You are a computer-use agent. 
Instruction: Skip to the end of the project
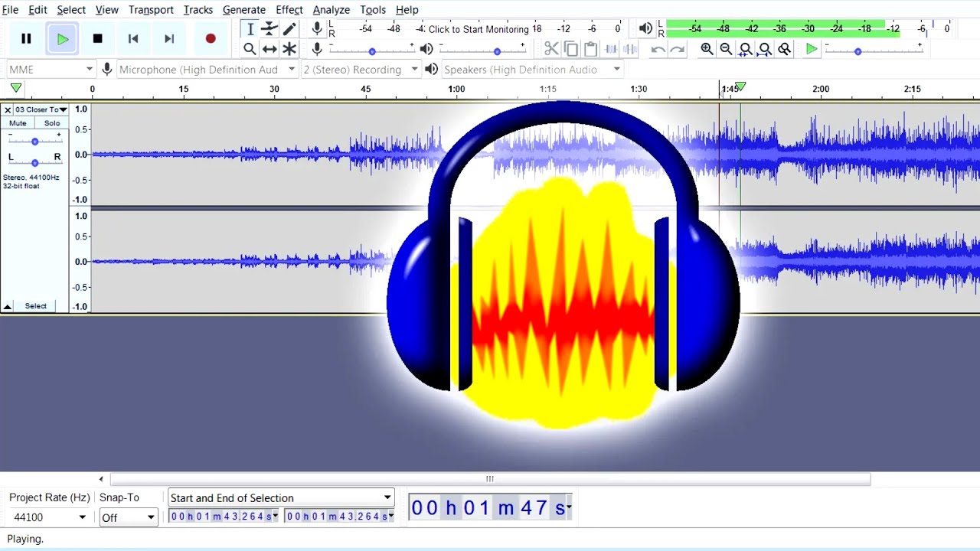coord(169,38)
